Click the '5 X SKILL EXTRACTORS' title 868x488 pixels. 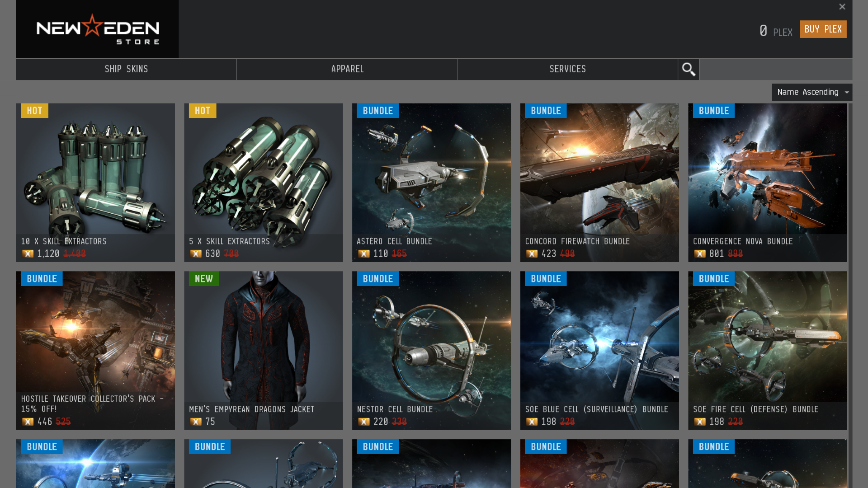pyautogui.click(x=229, y=242)
